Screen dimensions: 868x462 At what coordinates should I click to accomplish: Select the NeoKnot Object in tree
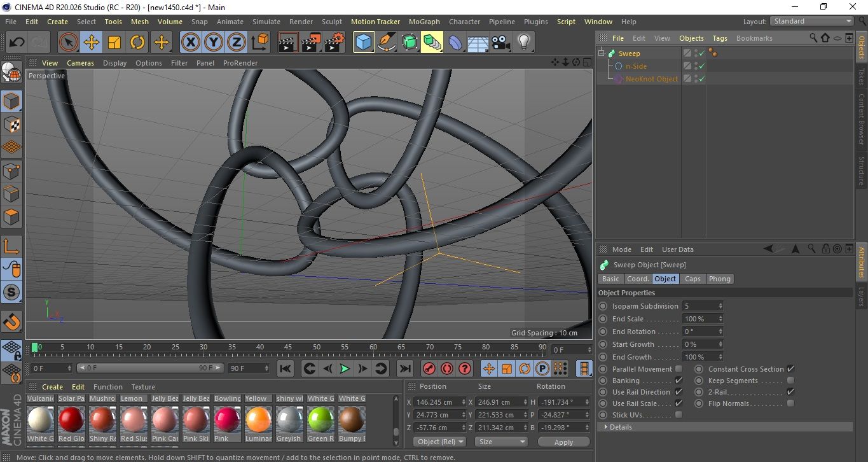[651, 79]
